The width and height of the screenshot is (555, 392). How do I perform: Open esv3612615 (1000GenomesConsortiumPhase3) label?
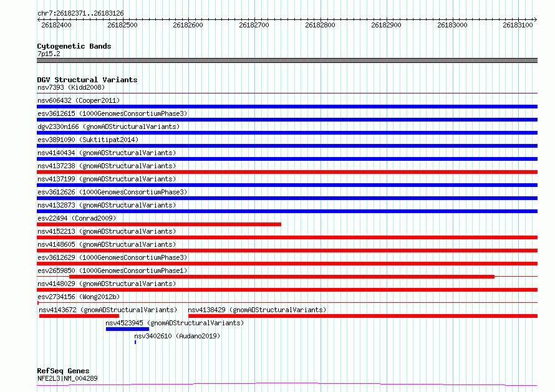pyautogui.click(x=112, y=113)
